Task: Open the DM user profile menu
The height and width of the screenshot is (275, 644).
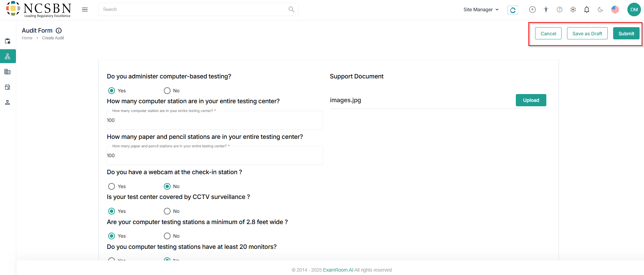Action: pos(634,10)
